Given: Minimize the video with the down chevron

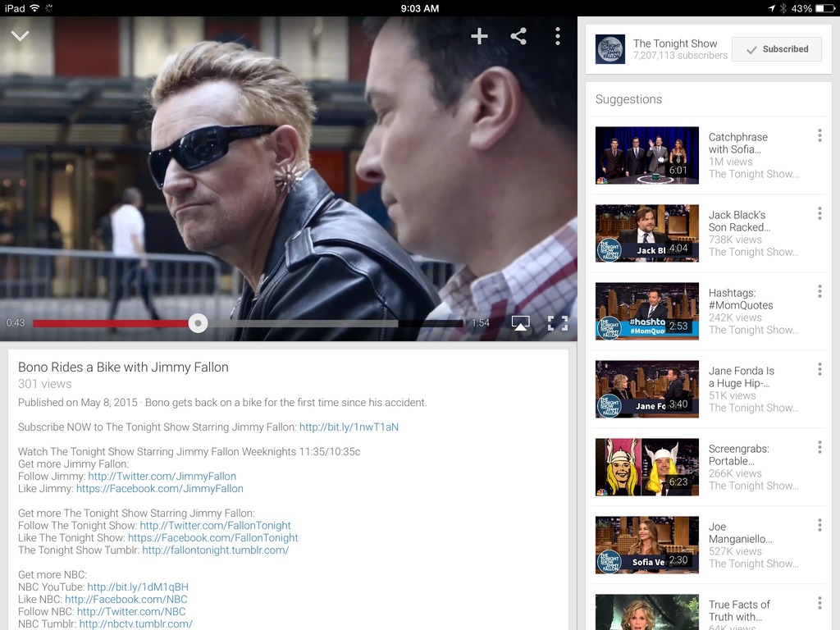Looking at the screenshot, I should 21,36.
